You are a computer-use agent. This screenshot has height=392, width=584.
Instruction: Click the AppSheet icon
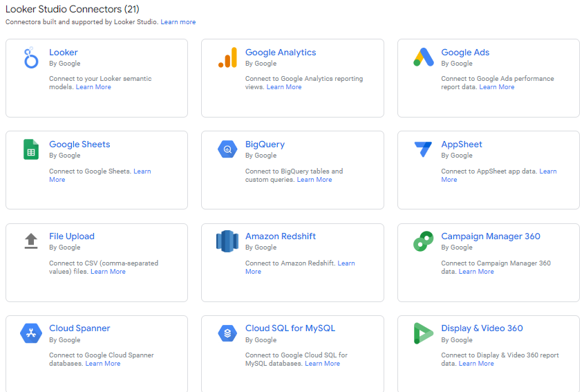423,149
